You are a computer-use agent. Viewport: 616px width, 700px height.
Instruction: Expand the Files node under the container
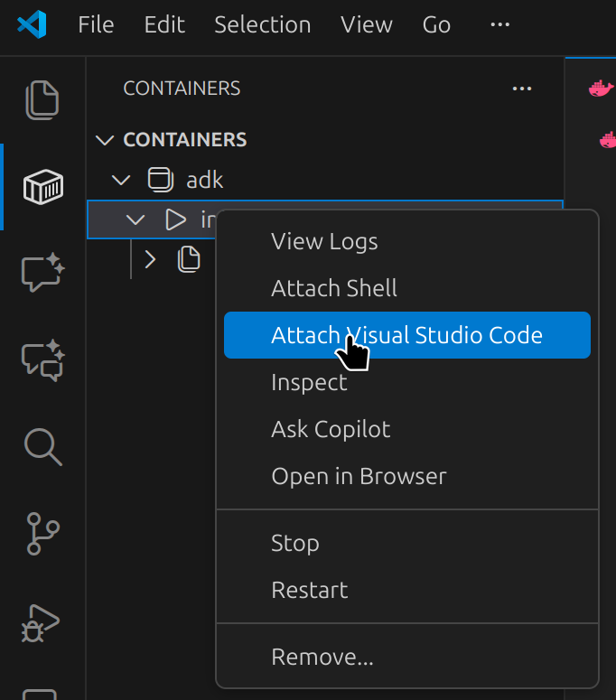coord(150,260)
